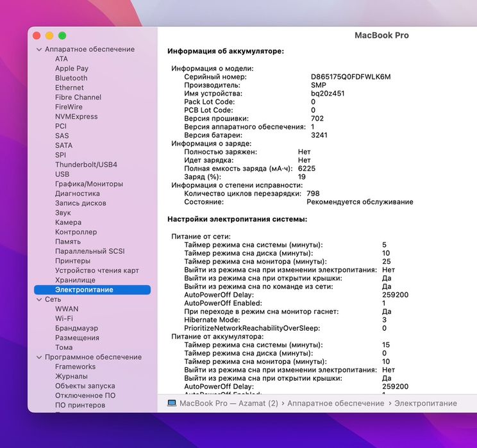The image size is (477, 448).
Task: Show Графика/Мониторы information
Action: click(89, 184)
